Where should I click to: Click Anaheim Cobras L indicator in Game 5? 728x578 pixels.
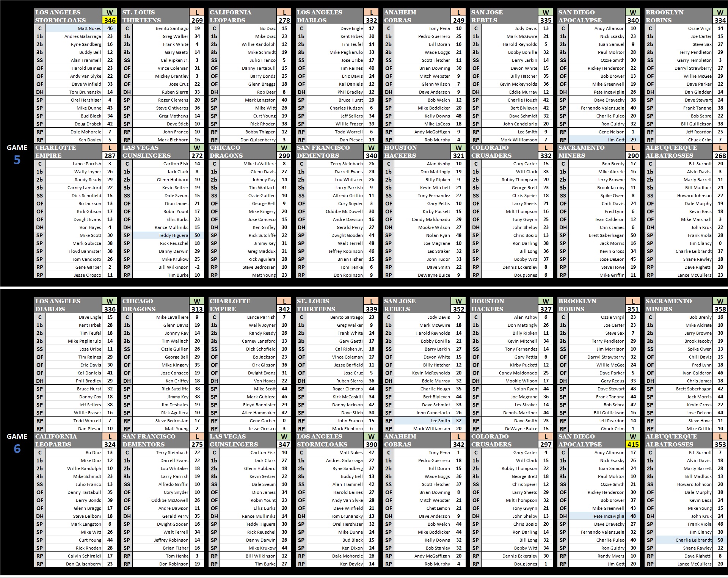(x=458, y=13)
